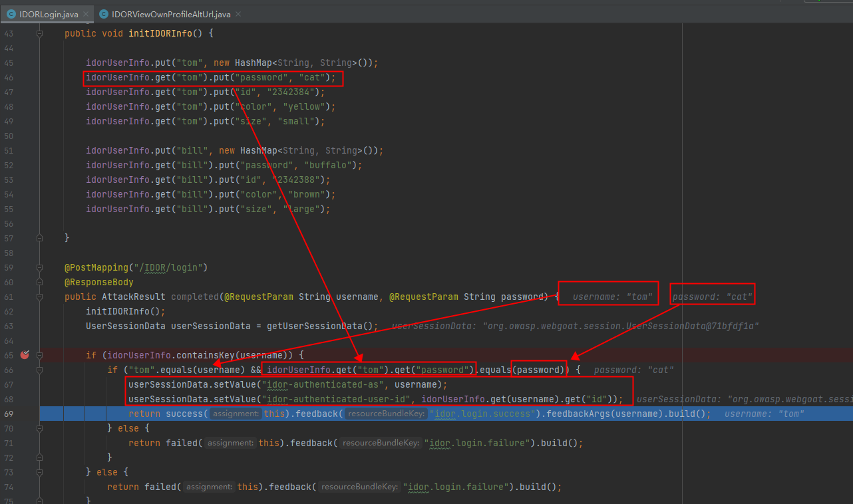The image size is (853, 504).
Task: Click line number 46 in gutter
Action: pyautogui.click(x=9, y=77)
